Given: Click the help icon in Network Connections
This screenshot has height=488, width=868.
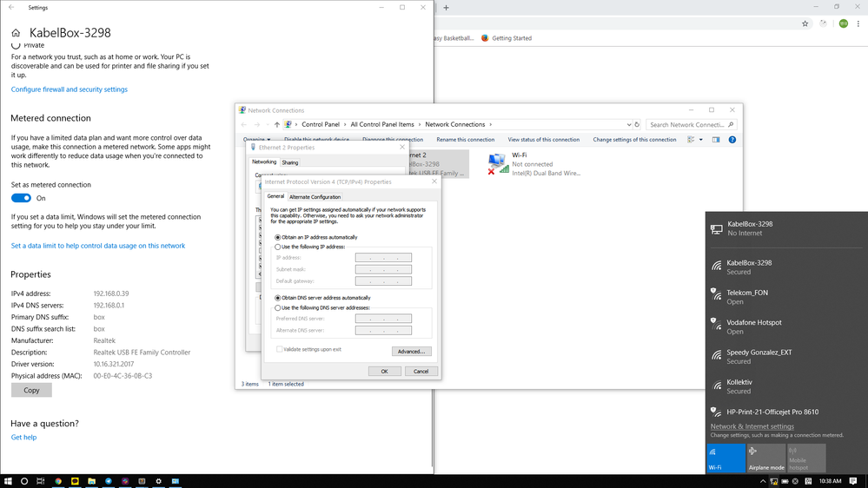Looking at the screenshot, I should (732, 140).
